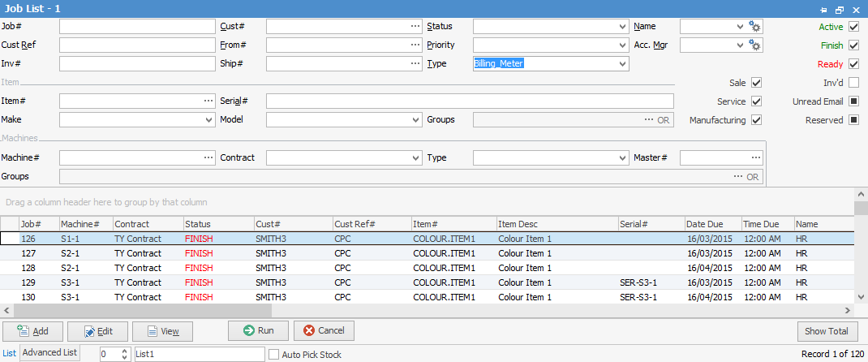The height and width of the screenshot is (362, 868).
Task: Expand the Make dropdown list
Action: click(x=208, y=120)
